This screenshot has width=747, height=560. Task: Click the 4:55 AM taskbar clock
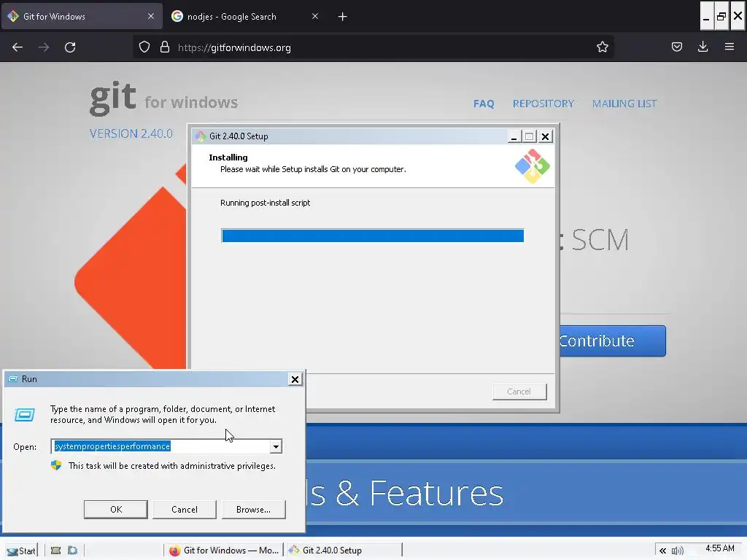tap(720, 548)
